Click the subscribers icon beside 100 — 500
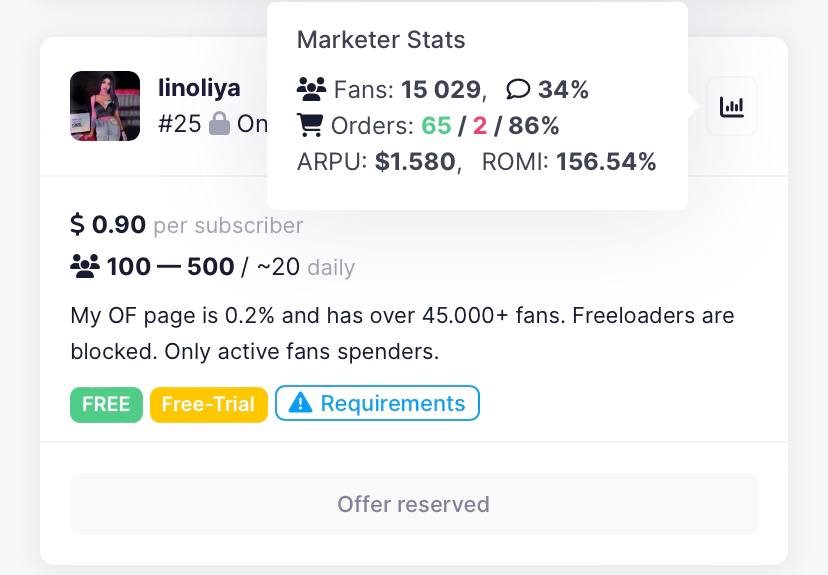828x575 pixels. pyautogui.click(x=85, y=267)
